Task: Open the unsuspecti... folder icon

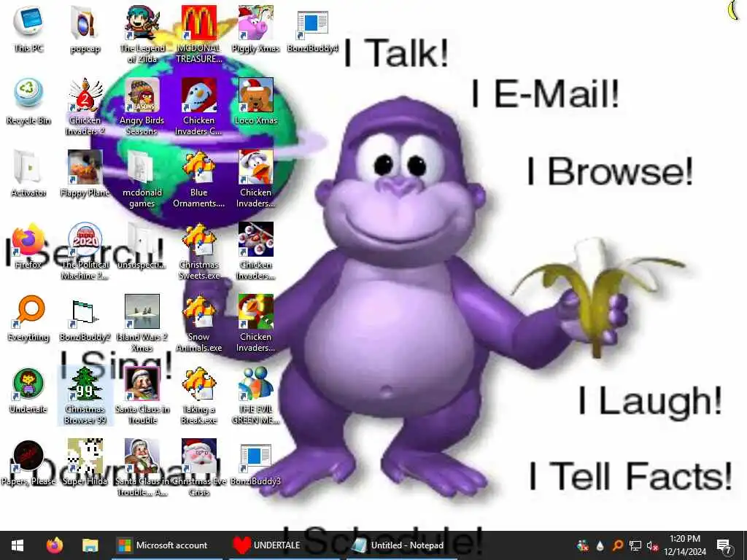Action: [142, 246]
